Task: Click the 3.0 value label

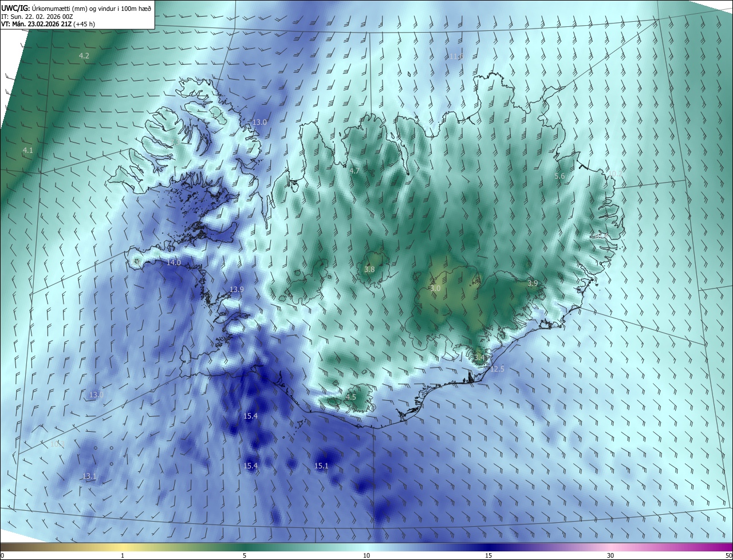Action: click(x=435, y=289)
